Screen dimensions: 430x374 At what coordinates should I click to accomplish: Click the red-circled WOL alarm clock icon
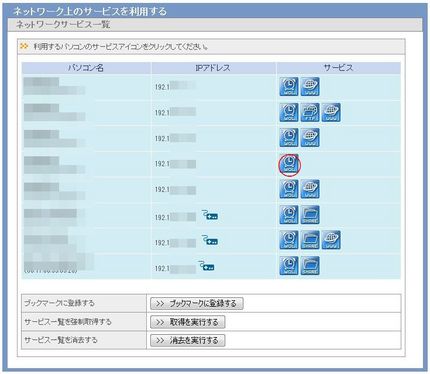coord(289,163)
